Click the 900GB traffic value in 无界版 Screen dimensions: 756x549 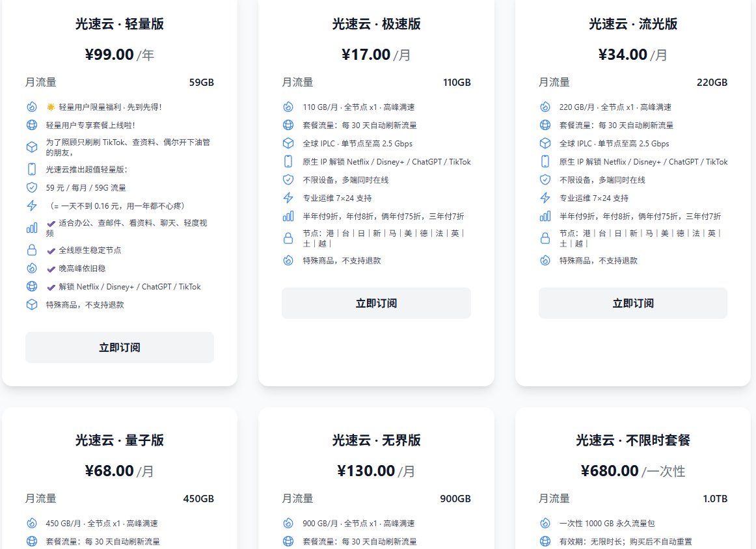tap(455, 499)
